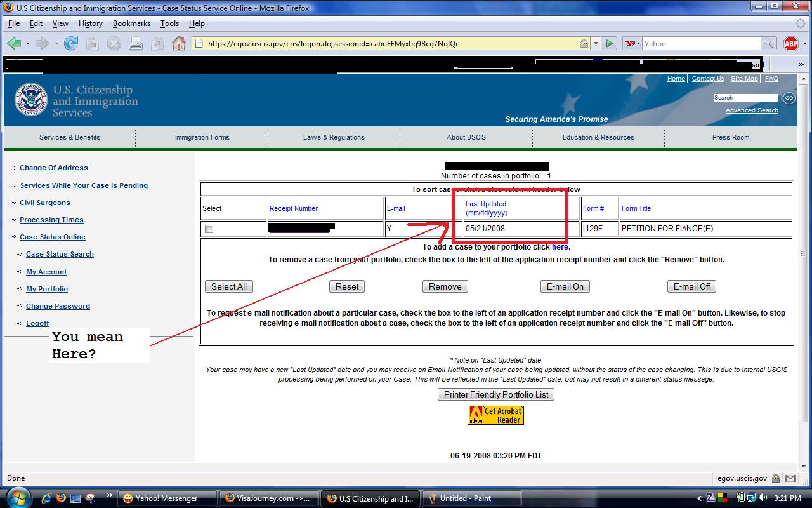The width and height of the screenshot is (812, 508).
Task: Open My Account link
Action: 46,272
